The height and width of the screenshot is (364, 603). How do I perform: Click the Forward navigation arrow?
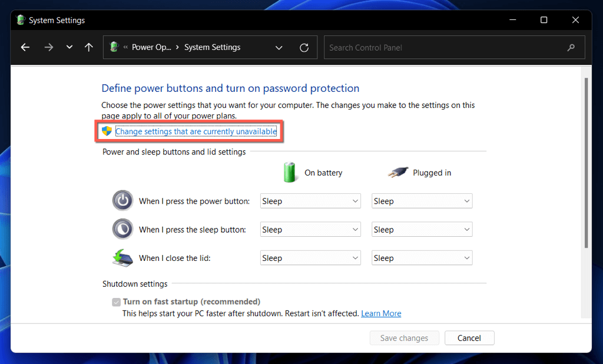click(x=49, y=48)
